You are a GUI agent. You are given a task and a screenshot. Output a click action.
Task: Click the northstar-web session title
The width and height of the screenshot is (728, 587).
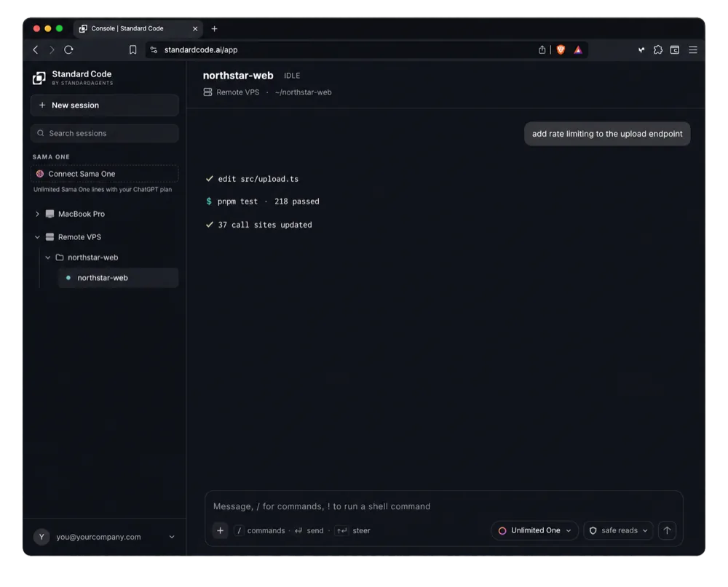click(x=238, y=75)
